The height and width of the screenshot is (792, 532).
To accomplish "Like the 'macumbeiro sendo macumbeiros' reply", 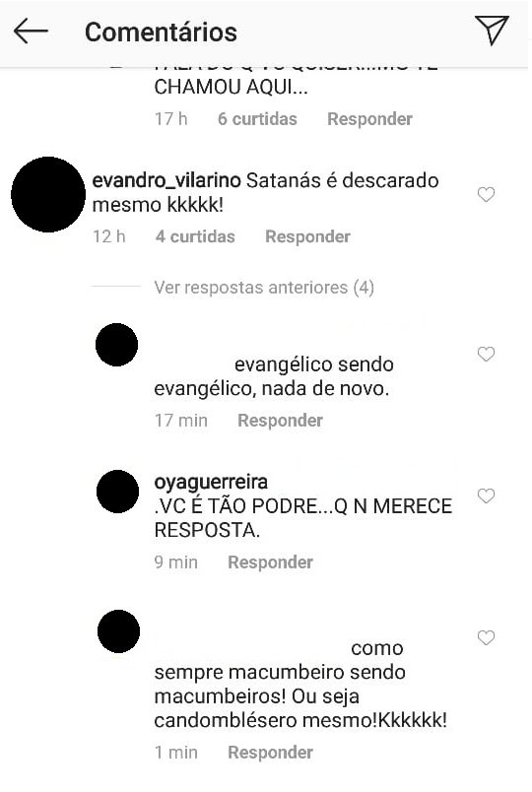I will coord(486,638).
